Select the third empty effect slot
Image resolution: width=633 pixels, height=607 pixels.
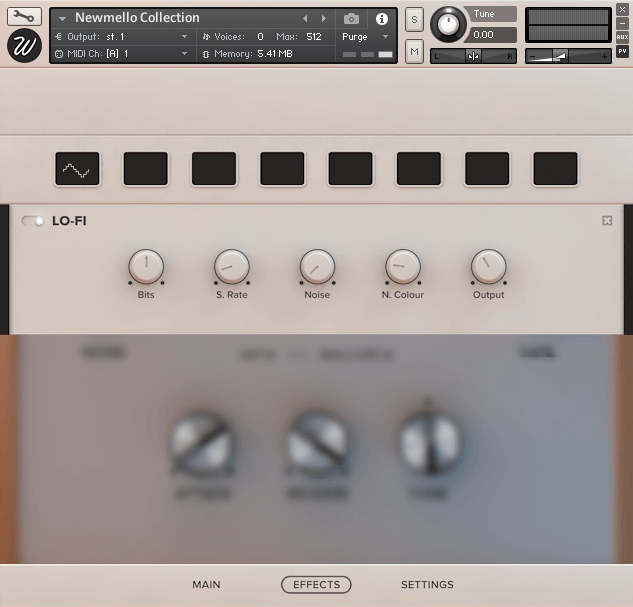tap(214, 169)
